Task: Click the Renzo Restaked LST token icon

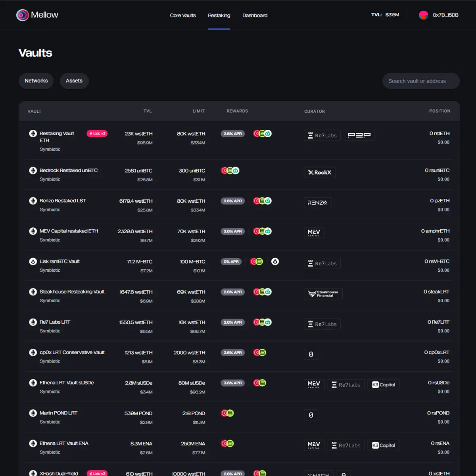Action: pyautogui.click(x=33, y=201)
